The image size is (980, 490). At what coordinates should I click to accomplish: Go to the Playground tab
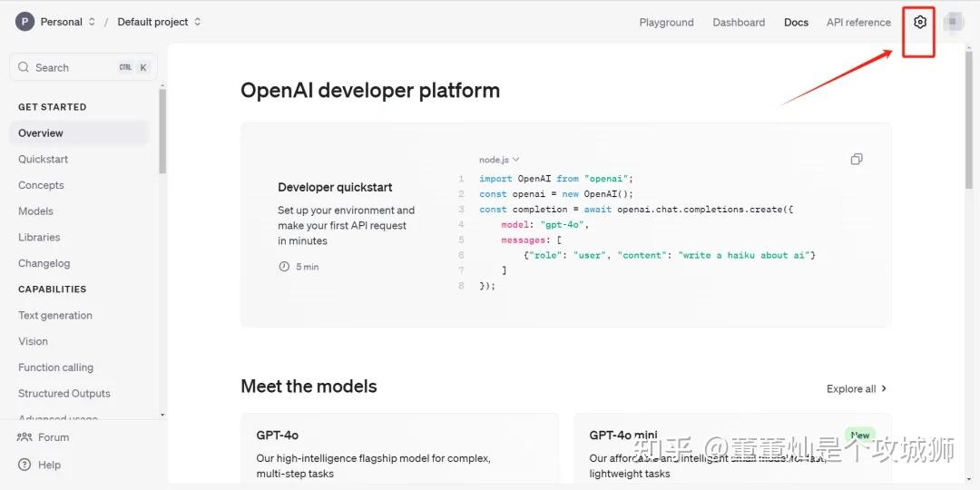point(666,23)
